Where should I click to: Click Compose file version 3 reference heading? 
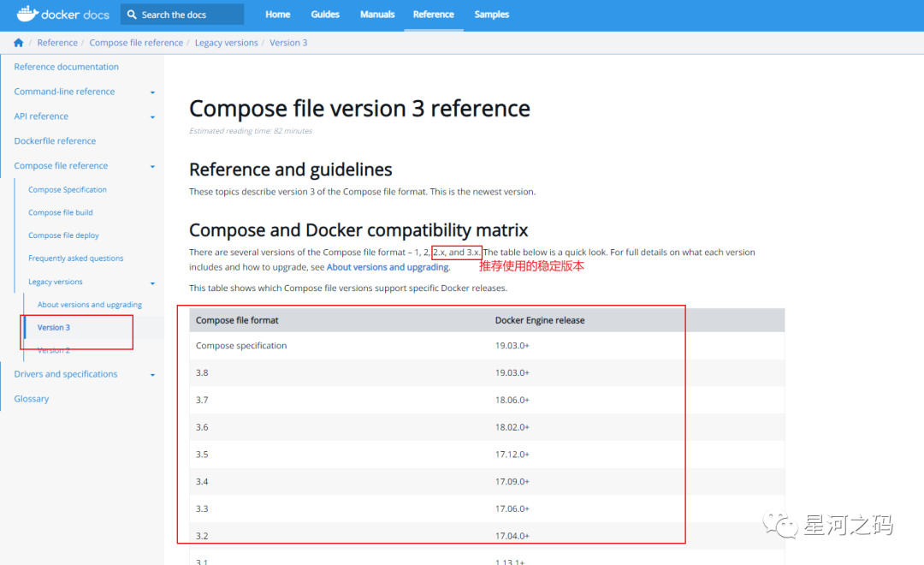click(359, 109)
